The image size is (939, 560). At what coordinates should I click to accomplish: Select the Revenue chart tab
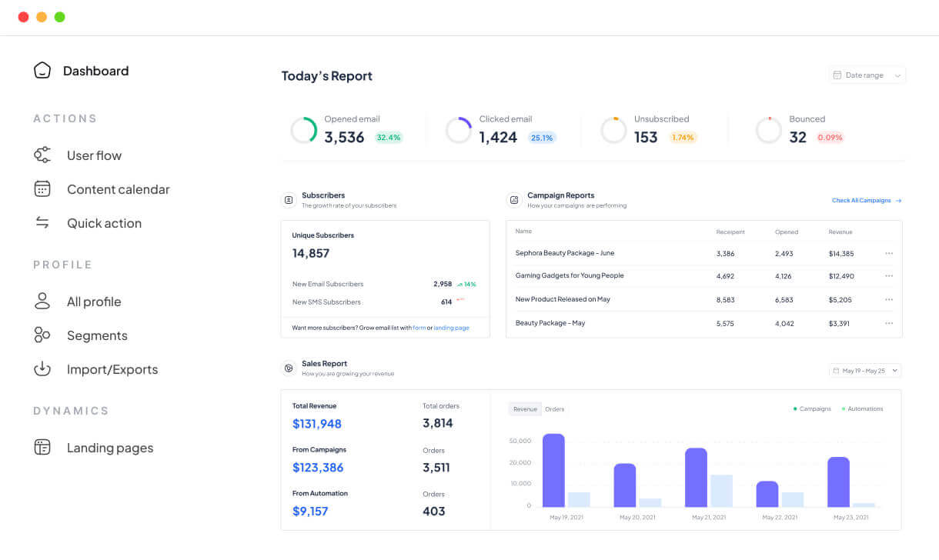tap(525, 409)
